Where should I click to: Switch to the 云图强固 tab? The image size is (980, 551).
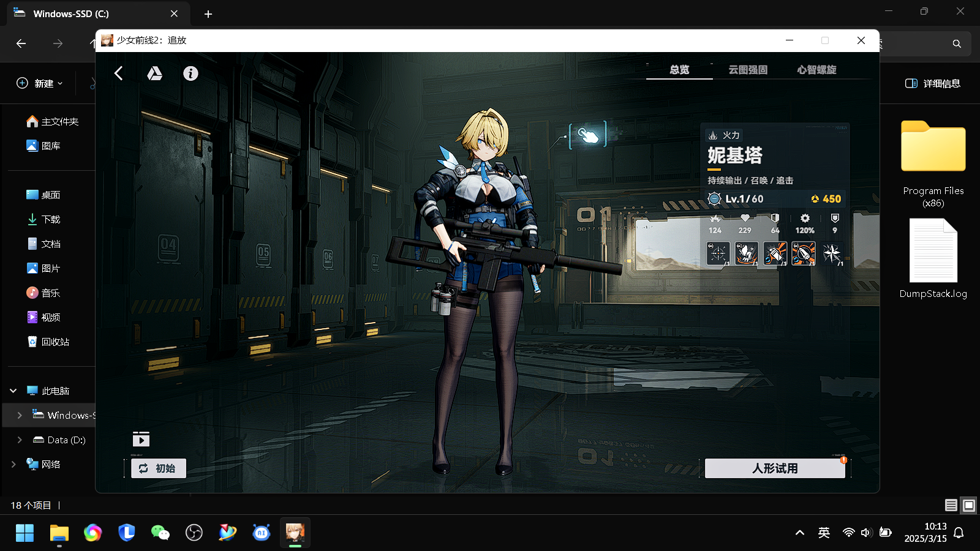748,70
